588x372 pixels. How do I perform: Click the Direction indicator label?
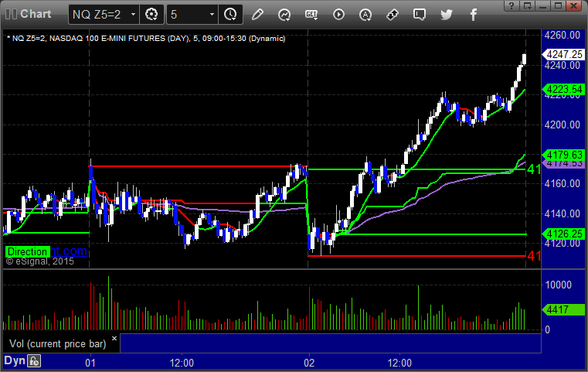pos(27,251)
